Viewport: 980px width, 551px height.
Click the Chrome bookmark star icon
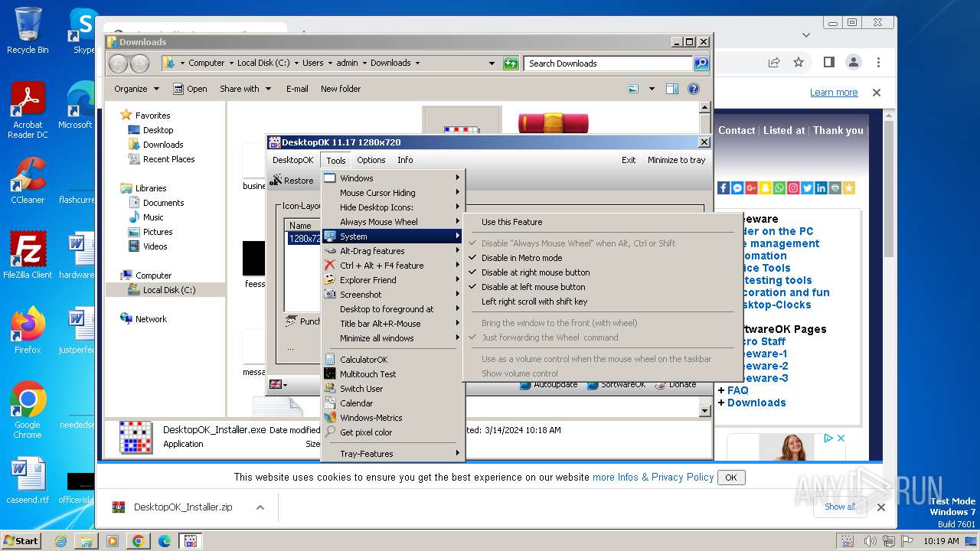tap(799, 62)
